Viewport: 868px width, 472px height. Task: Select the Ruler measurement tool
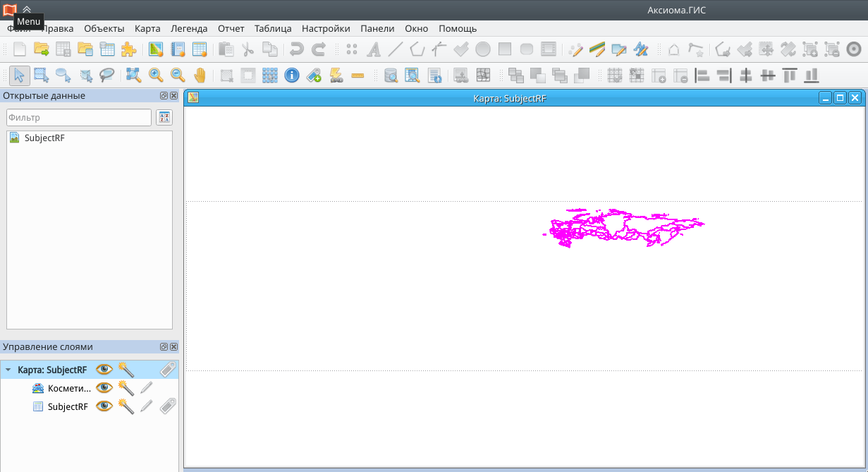(x=357, y=75)
